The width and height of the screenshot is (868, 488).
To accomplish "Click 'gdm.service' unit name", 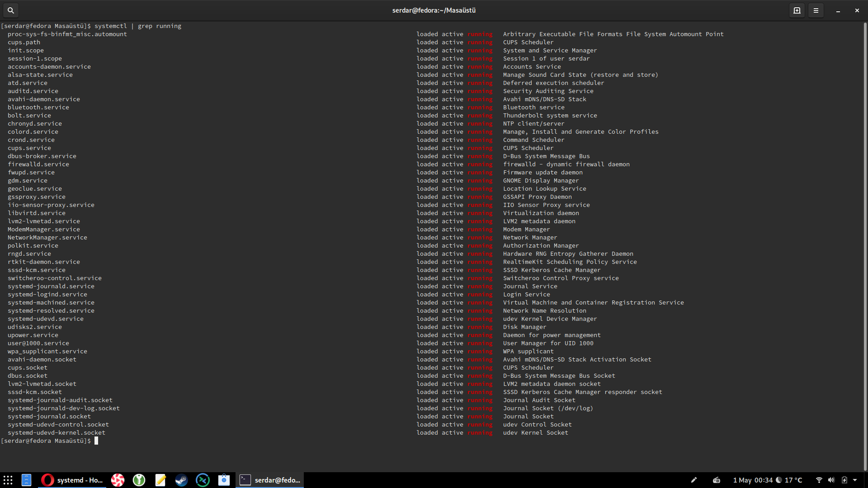I will point(28,181).
